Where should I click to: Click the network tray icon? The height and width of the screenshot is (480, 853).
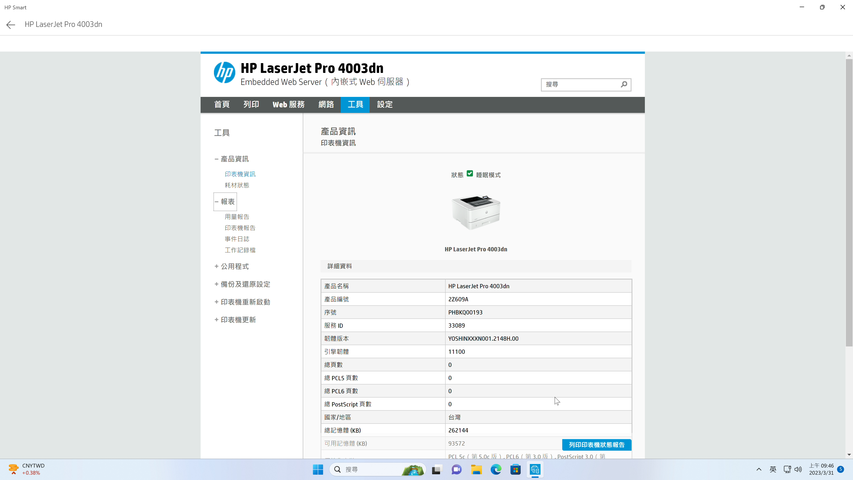point(787,469)
